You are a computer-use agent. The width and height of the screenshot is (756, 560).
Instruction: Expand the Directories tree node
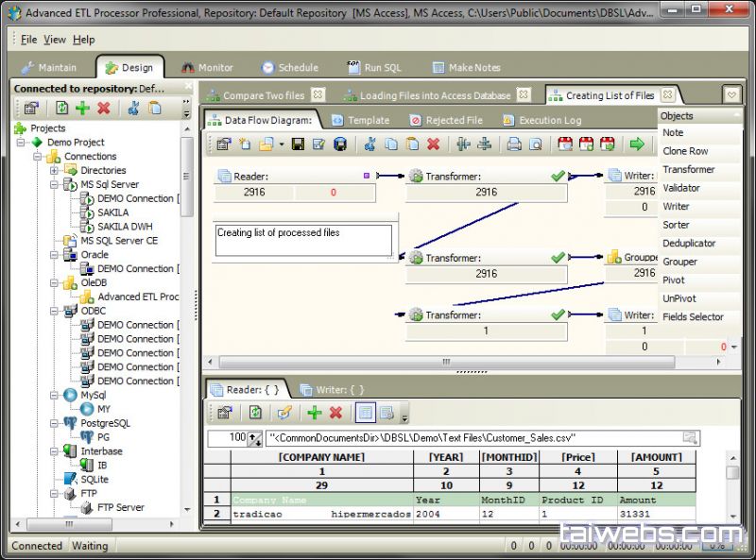click(x=54, y=170)
